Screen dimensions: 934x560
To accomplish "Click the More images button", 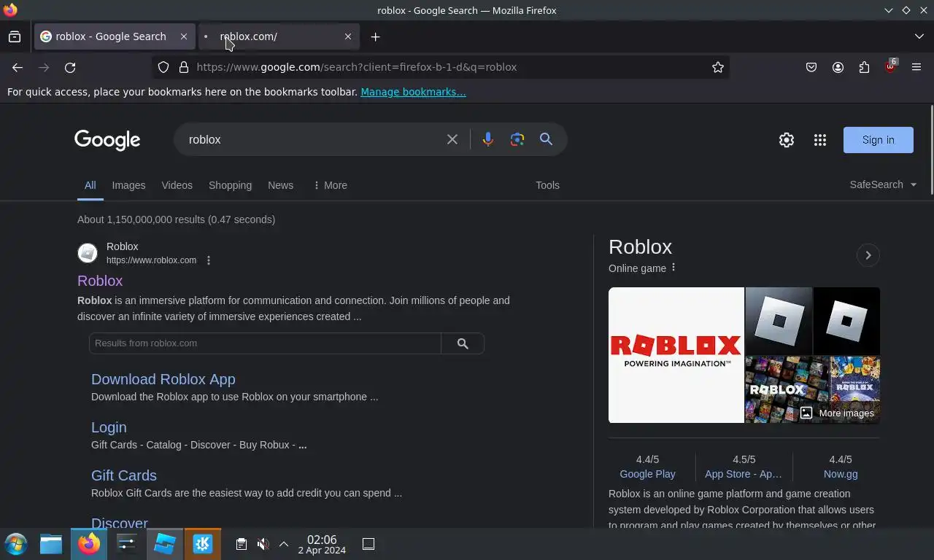I will [837, 413].
